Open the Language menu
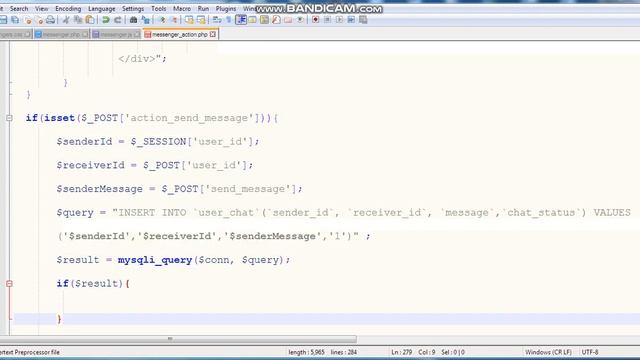Screen dimensions: 640x360 coord(102,9)
